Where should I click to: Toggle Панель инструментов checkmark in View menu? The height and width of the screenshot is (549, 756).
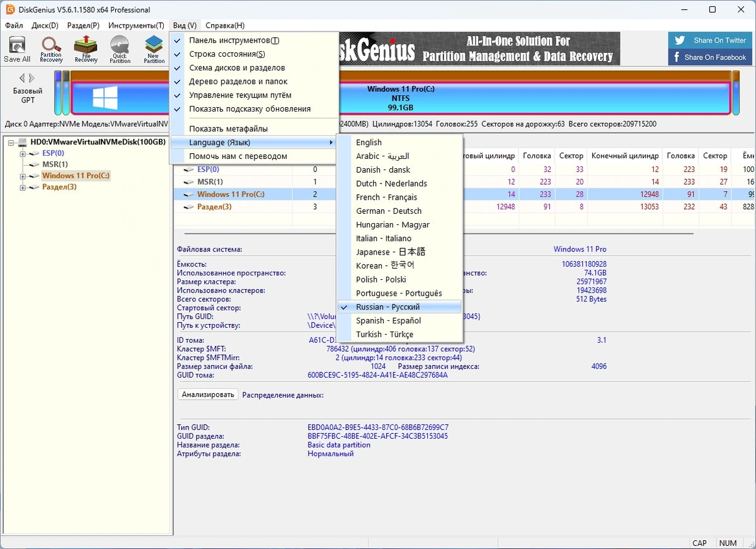[x=177, y=40]
